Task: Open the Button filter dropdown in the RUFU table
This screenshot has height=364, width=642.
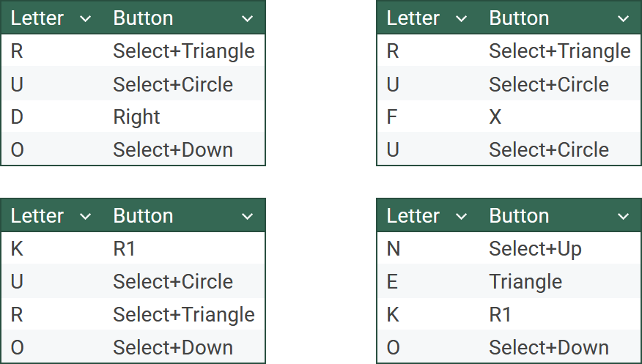Action: [x=623, y=18]
